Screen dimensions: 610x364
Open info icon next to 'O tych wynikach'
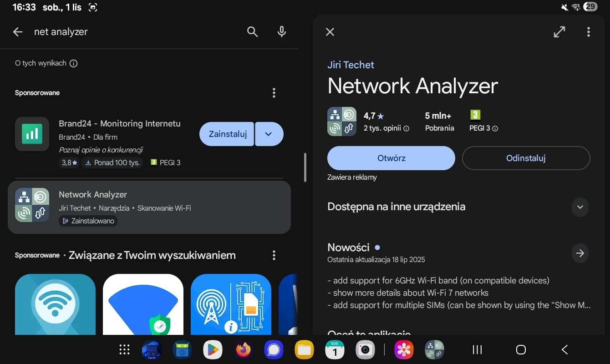tap(74, 64)
